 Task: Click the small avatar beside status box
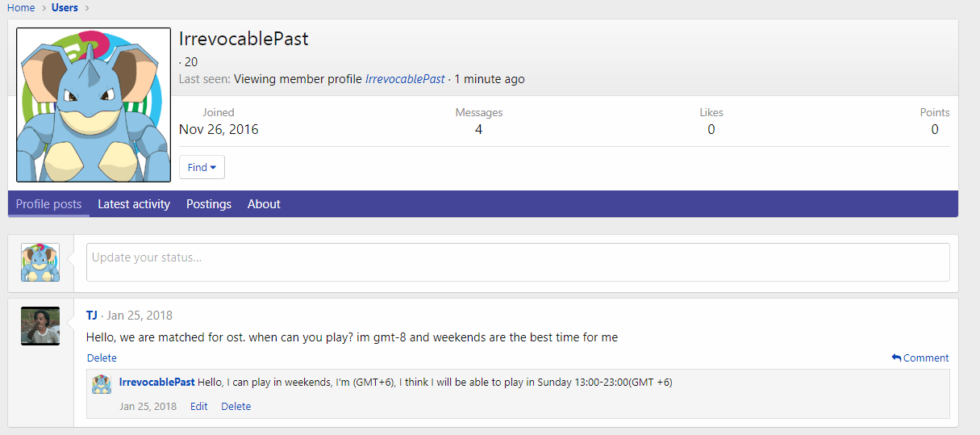coord(40,262)
